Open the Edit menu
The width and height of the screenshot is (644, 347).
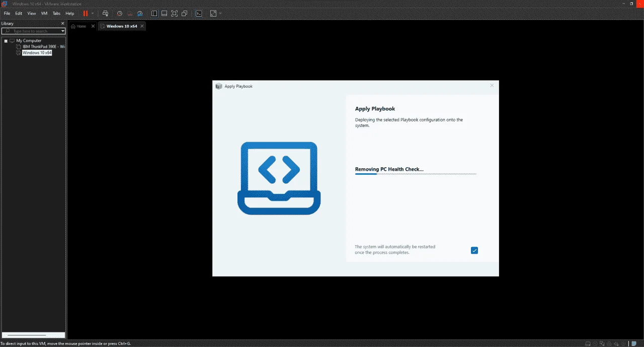click(x=19, y=14)
